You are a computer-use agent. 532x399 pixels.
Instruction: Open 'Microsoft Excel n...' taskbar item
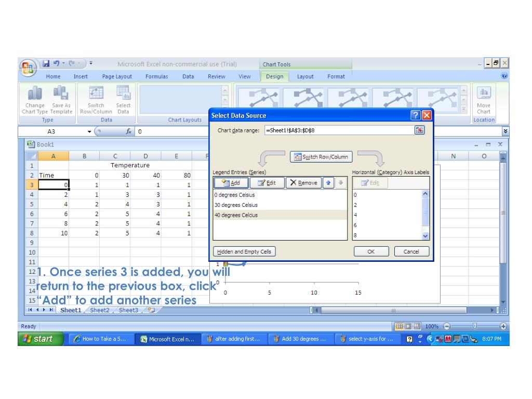coord(168,339)
